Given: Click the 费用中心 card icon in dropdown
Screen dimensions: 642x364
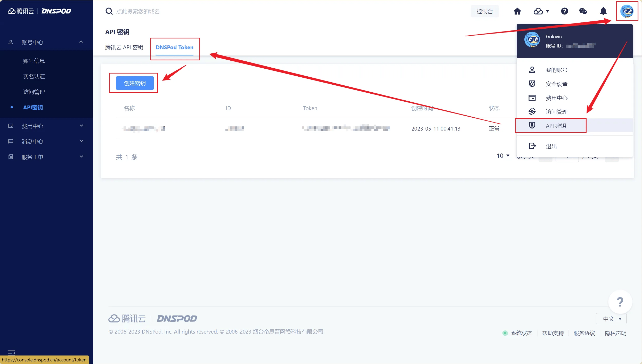Looking at the screenshot, I should (x=532, y=98).
